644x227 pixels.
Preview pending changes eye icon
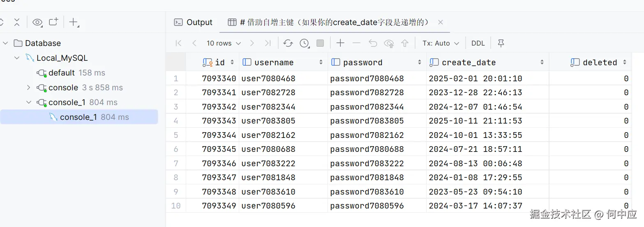click(389, 43)
